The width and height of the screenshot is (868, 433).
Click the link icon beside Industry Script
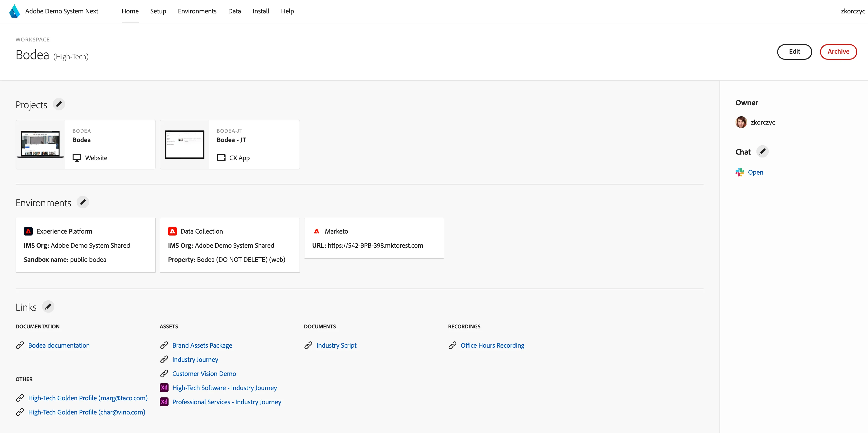(308, 345)
